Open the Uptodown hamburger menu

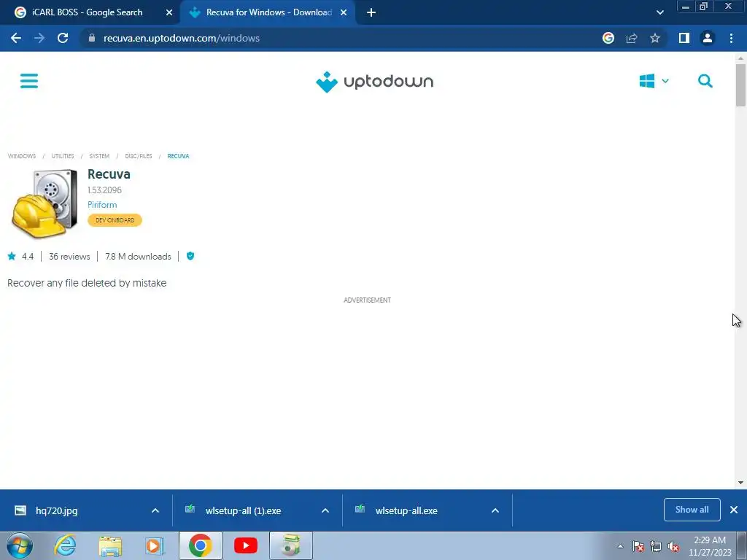pyautogui.click(x=29, y=81)
